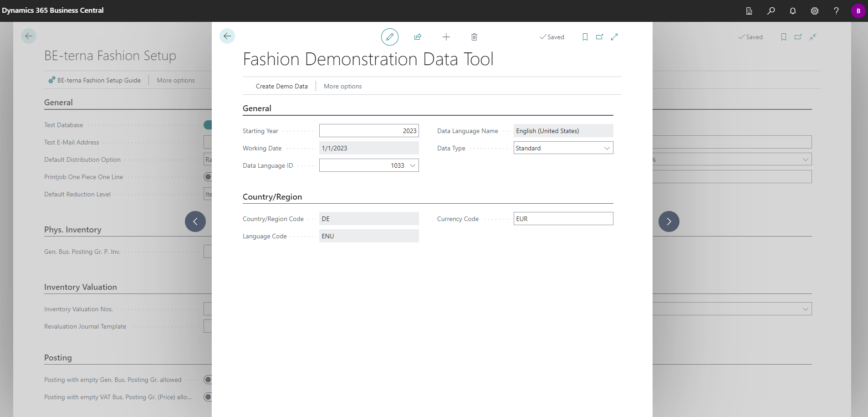Click the plus icon to create new

(x=446, y=37)
